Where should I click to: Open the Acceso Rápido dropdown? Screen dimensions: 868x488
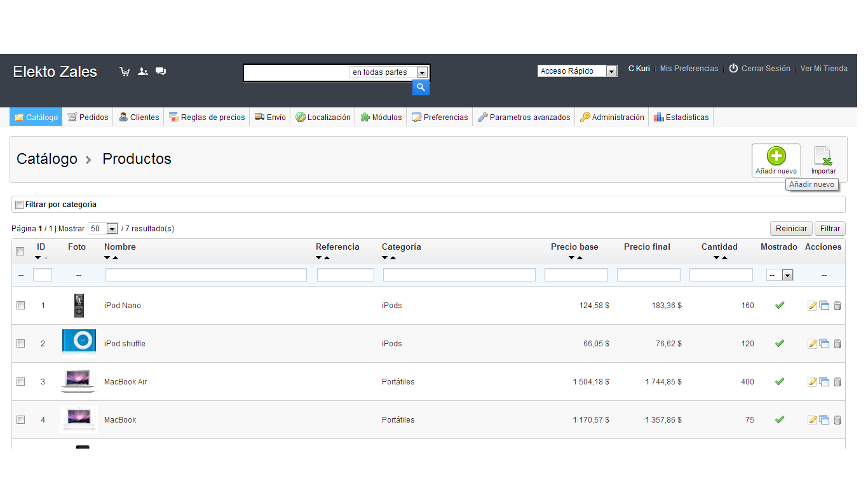(x=578, y=71)
